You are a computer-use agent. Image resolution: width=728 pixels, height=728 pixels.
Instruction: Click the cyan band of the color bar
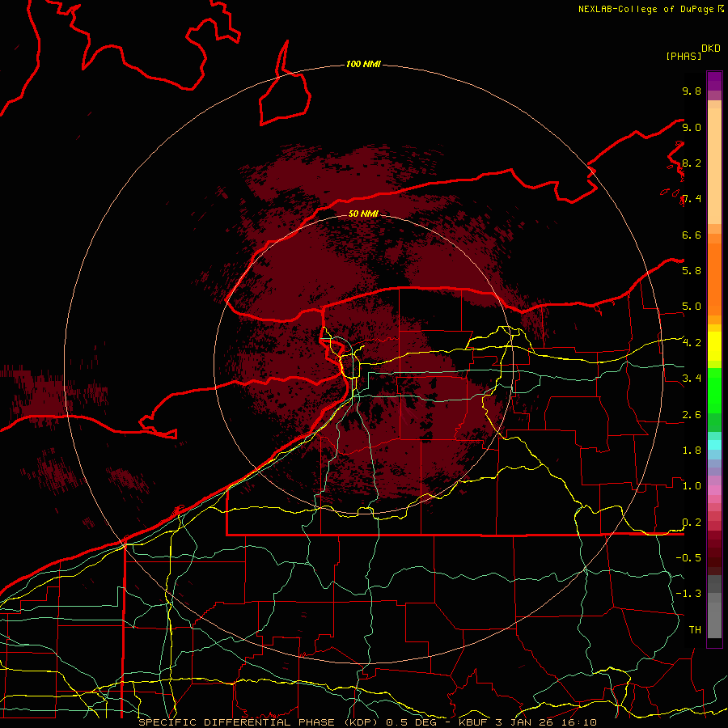click(714, 445)
